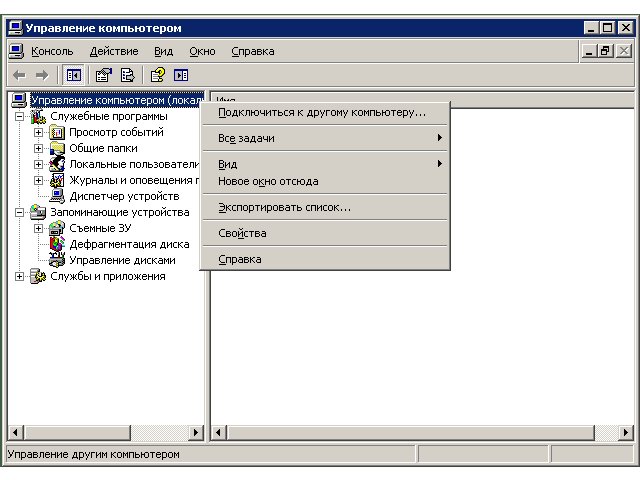640x480 pixels.
Task: Click the Export list toolbar icon
Action: click(x=128, y=75)
